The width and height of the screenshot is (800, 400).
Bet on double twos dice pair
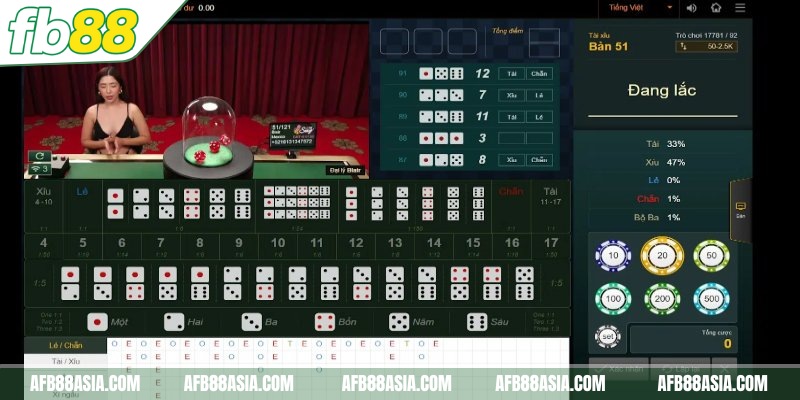(x=141, y=204)
